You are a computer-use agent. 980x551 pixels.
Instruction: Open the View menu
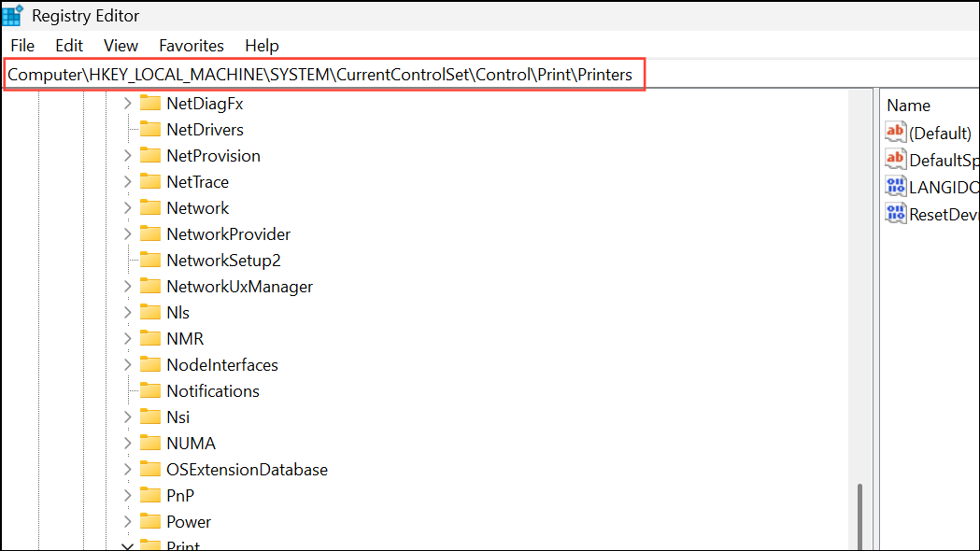121,45
